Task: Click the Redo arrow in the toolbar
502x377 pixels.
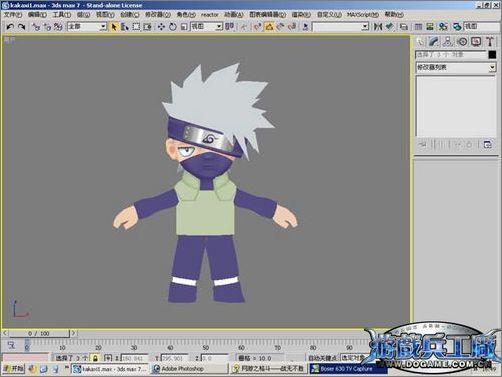Action: click(22, 27)
